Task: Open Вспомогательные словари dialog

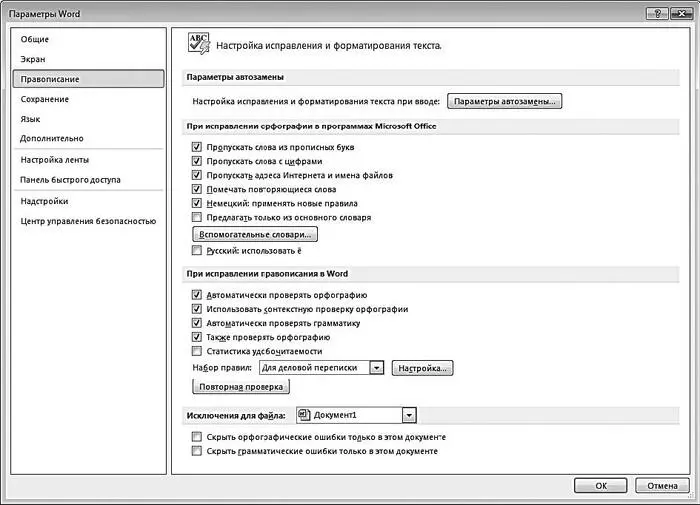Action: click(x=255, y=234)
